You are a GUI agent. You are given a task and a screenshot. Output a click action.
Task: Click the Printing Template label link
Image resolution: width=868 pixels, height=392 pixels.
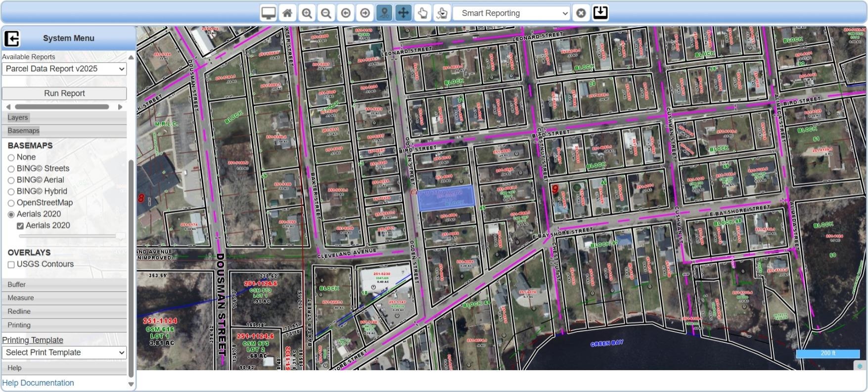[x=33, y=340]
